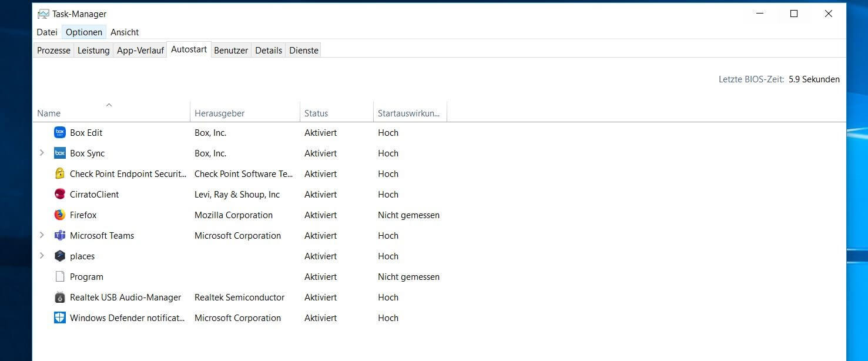
Task: Expand the places entry
Action: (42, 256)
